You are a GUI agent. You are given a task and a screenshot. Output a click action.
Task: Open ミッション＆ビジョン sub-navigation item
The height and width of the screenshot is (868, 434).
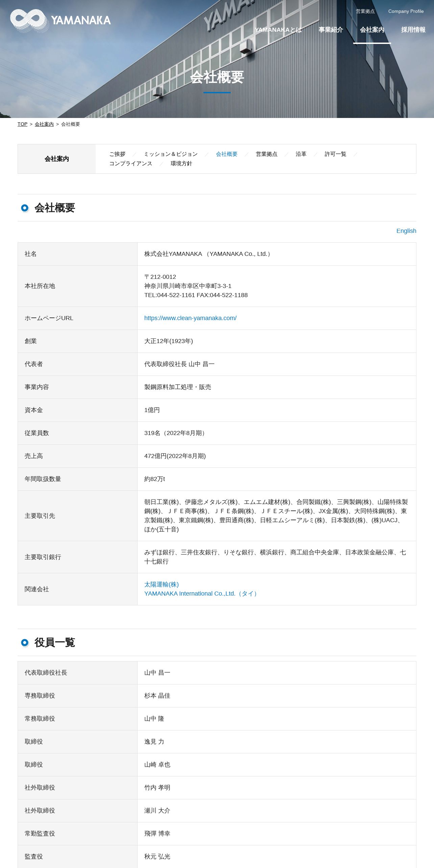[171, 154]
